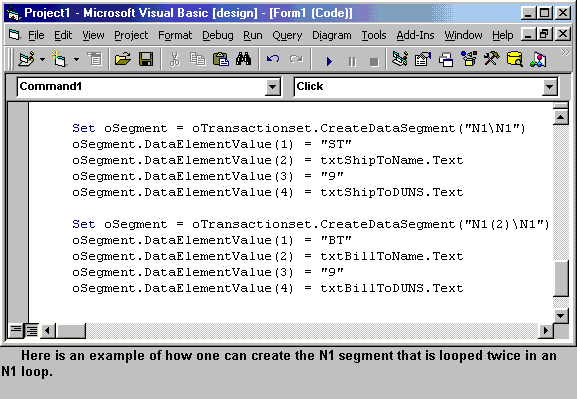Viewport: 577px width, 399px height.
Task: Click the code window split bar handle
Action: [x=560, y=106]
